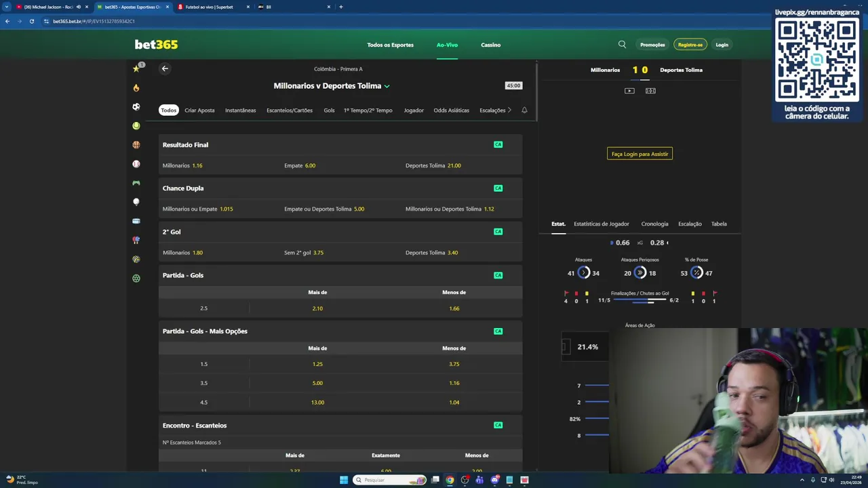Screen dimensions: 868x488
Task: Select the golf ball sport icon
Action: pos(136,202)
